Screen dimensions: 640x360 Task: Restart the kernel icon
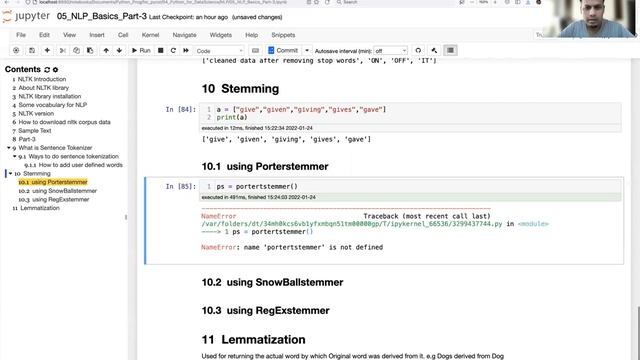pos(173,50)
